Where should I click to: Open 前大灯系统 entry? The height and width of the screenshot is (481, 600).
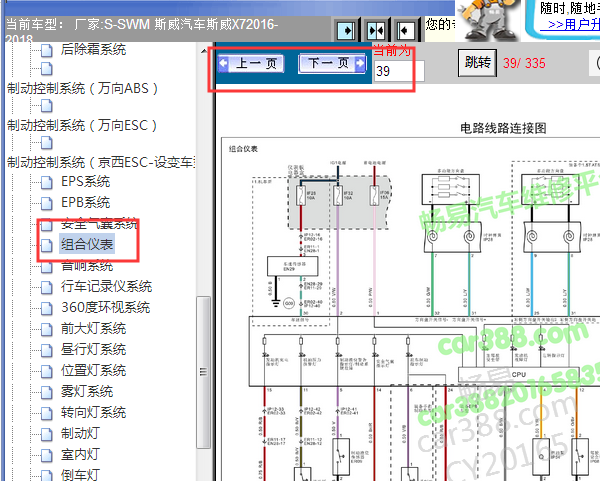tap(93, 328)
